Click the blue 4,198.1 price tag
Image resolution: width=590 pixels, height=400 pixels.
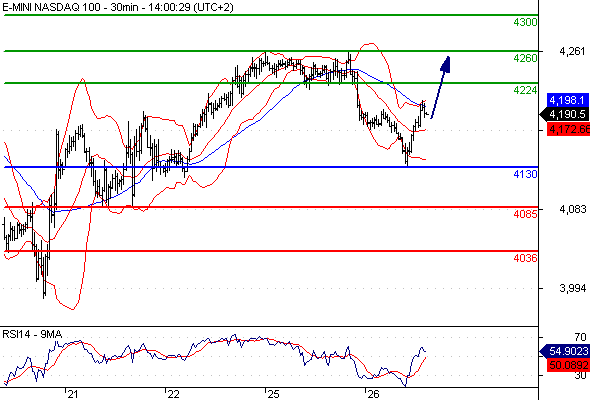(x=567, y=100)
